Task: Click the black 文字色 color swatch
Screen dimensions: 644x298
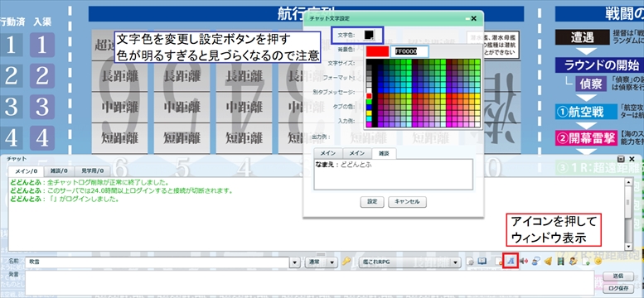Action: tap(369, 36)
